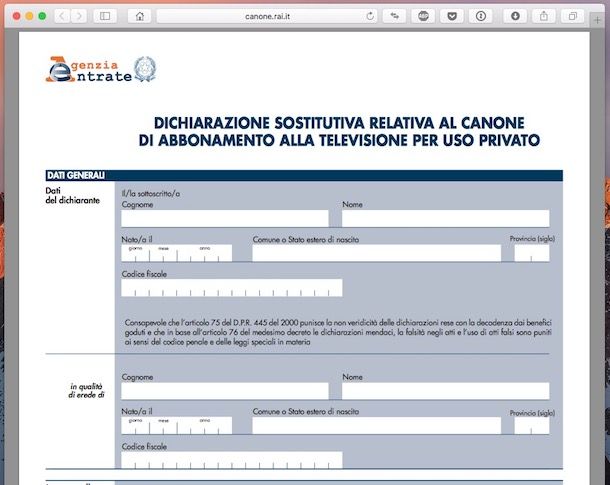The height and width of the screenshot is (485, 610).
Task: Click the erede Nome field
Action: click(x=445, y=391)
